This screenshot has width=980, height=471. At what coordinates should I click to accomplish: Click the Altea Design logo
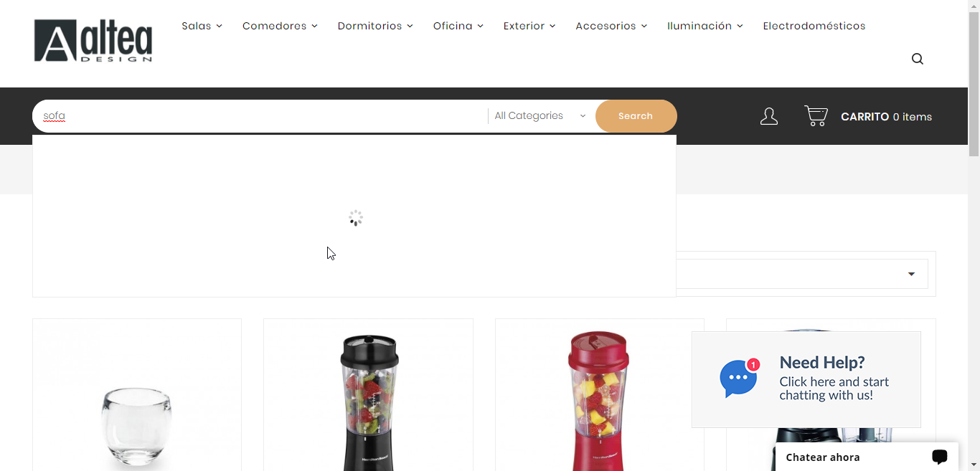click(x=93, y=41)
